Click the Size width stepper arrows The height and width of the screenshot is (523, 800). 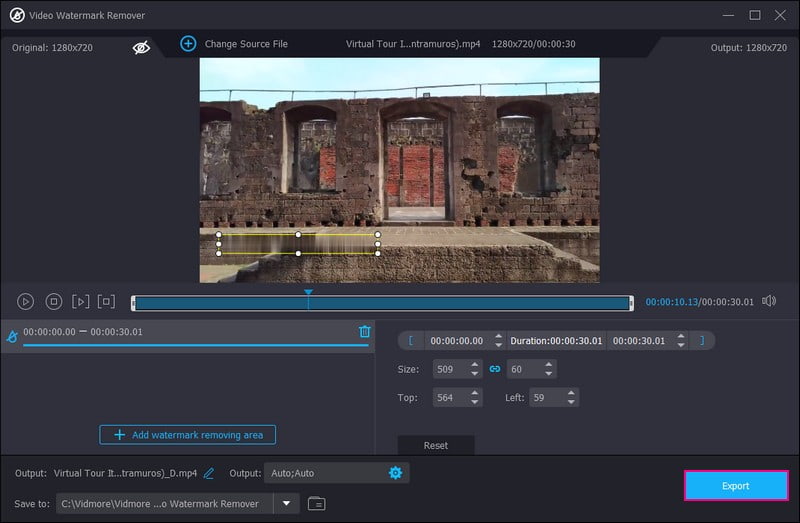(475, 369)
